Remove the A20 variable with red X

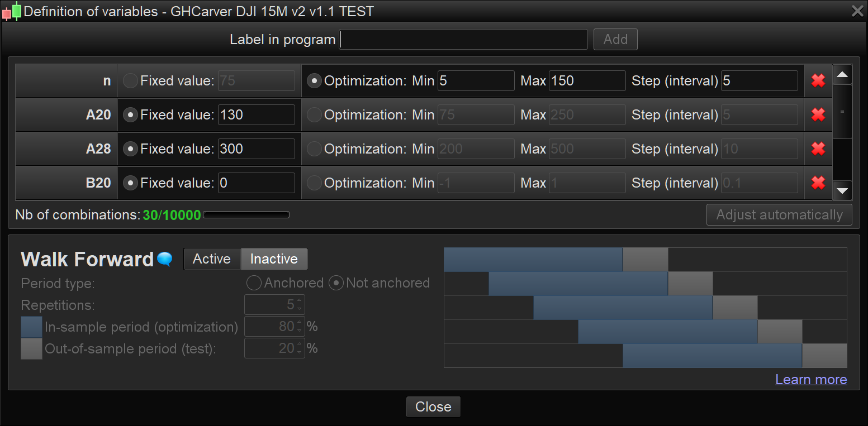pos(818,115)
